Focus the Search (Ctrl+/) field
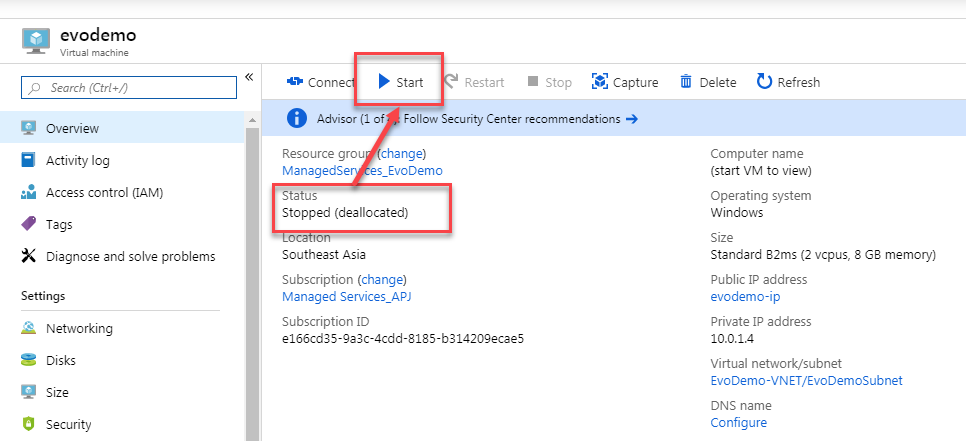The height and width of the screenshot is (441, 966). (129, 87)
